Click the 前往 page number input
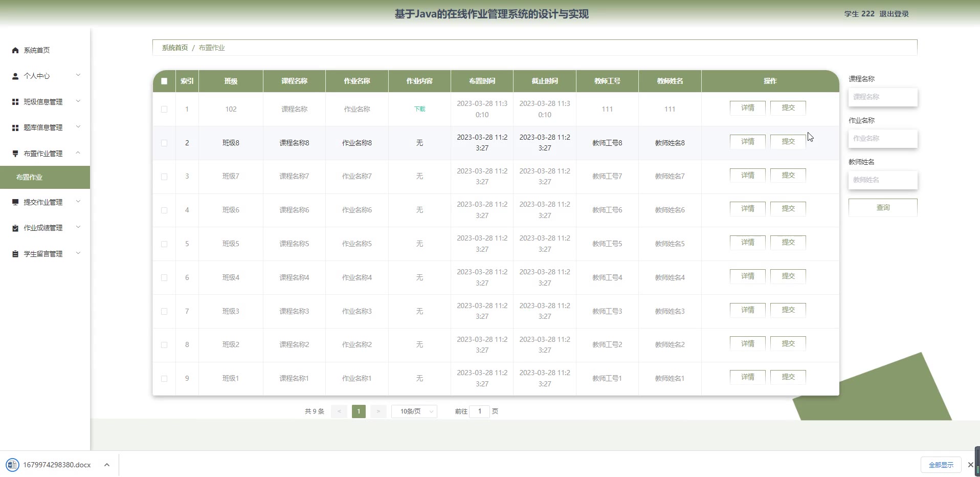The height and width of the screenshot is (477, 980). pyautogui.click(x=480, y=411)
